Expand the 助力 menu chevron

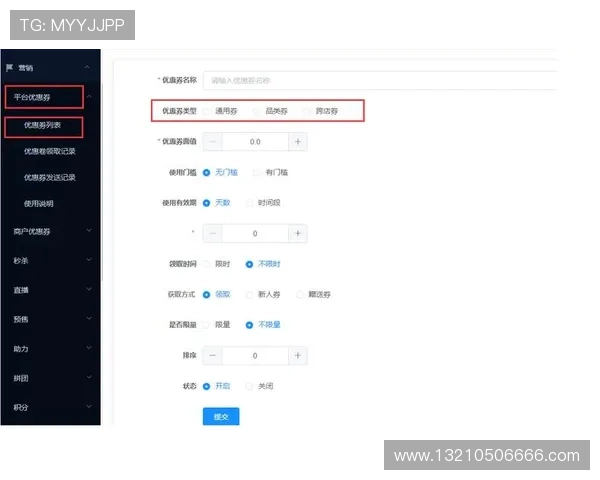89,348
